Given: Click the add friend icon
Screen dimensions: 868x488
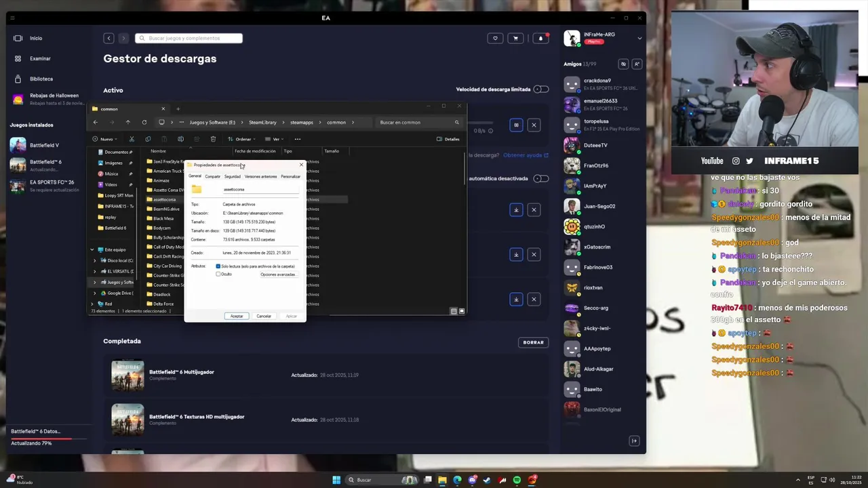Looking at the screenshot, I should pyautogui.click(x=637, y=64).
